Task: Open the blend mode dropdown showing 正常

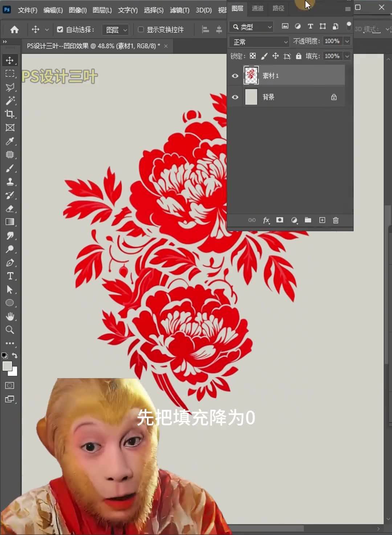Action: 258,42
